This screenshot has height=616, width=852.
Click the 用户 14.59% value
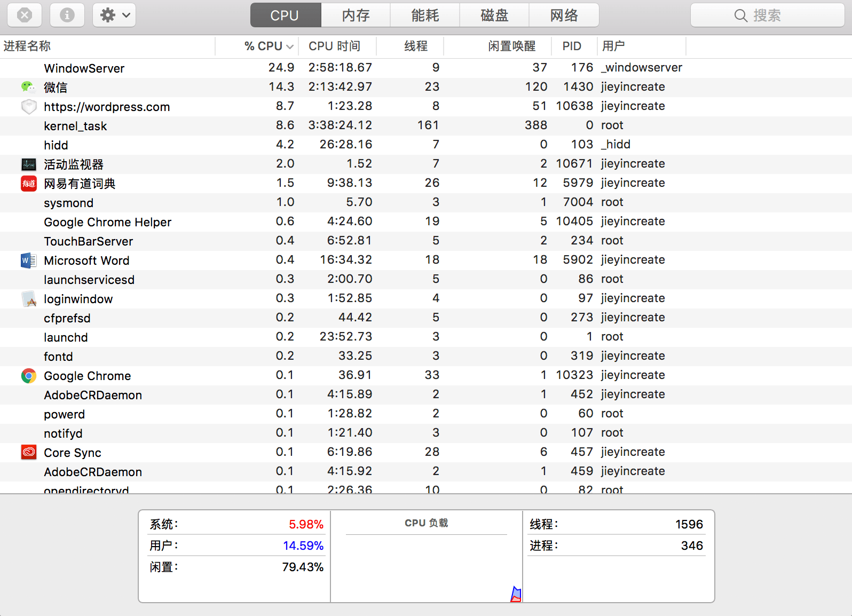tap(303, 546)
